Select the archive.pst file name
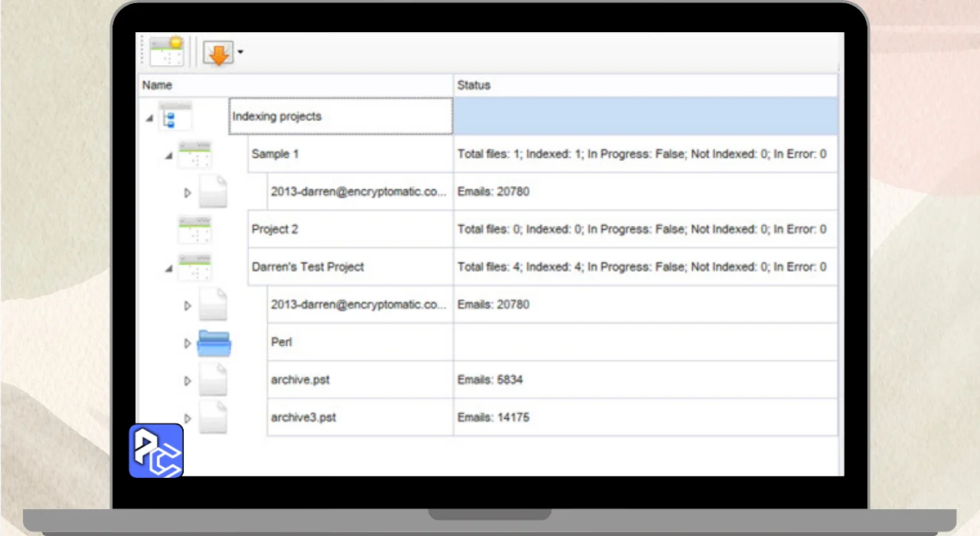This screenshot has width=980, height=536. [x=300, y=379]
